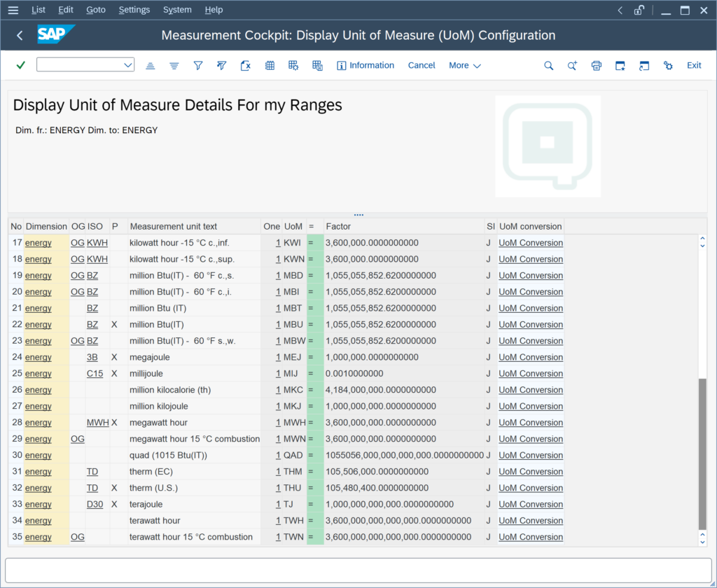The width and height of the screenshot is (717, 588).
Task: Expand the More menu
Action: 465,65
